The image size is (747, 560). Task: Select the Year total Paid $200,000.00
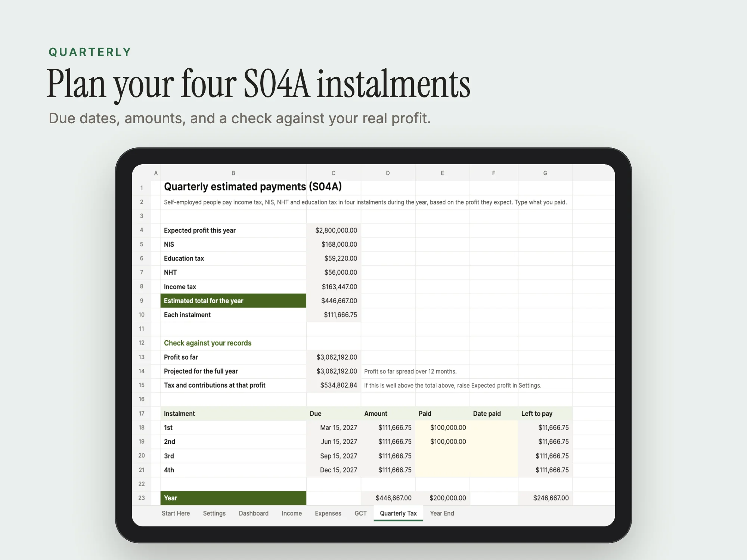(x=443, y=498)
